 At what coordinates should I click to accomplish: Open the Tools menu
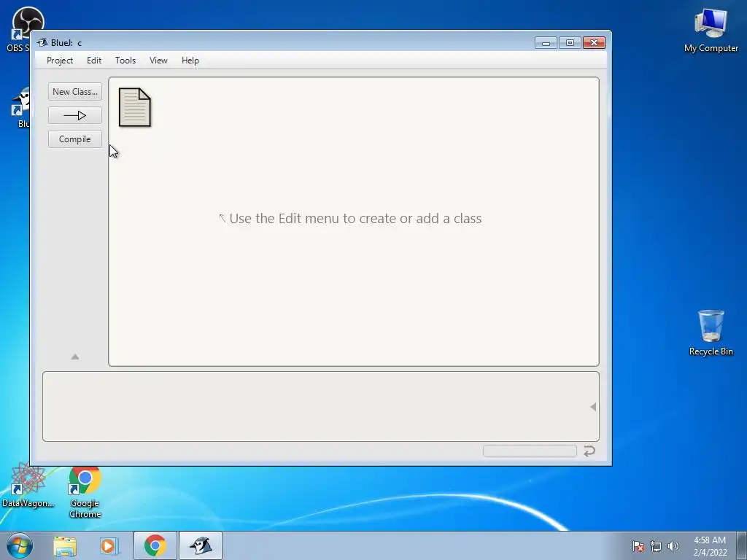coord(125,61)
